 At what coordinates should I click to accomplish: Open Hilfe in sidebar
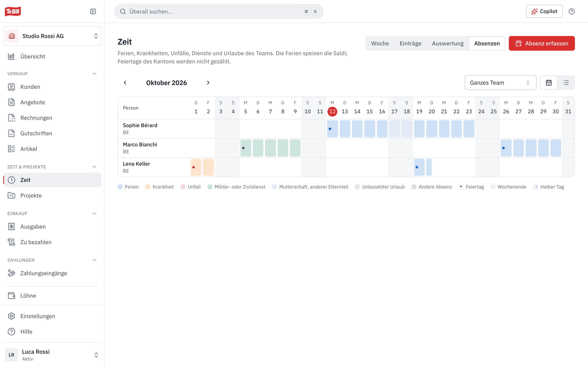tap(52, 332)
